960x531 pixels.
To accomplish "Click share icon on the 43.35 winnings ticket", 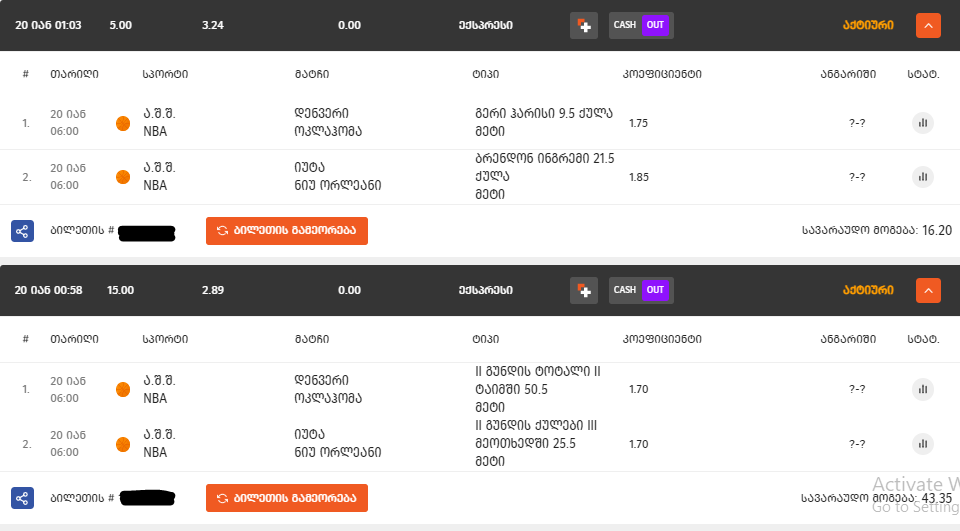I will click(x=23, y=497).
